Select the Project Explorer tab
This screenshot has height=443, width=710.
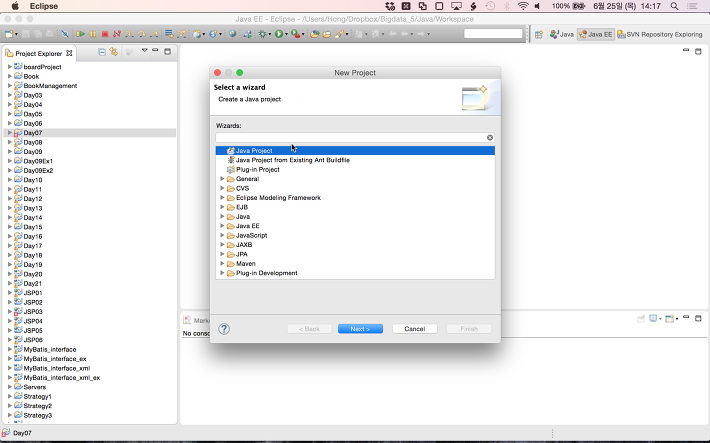[x=38, y=53]
